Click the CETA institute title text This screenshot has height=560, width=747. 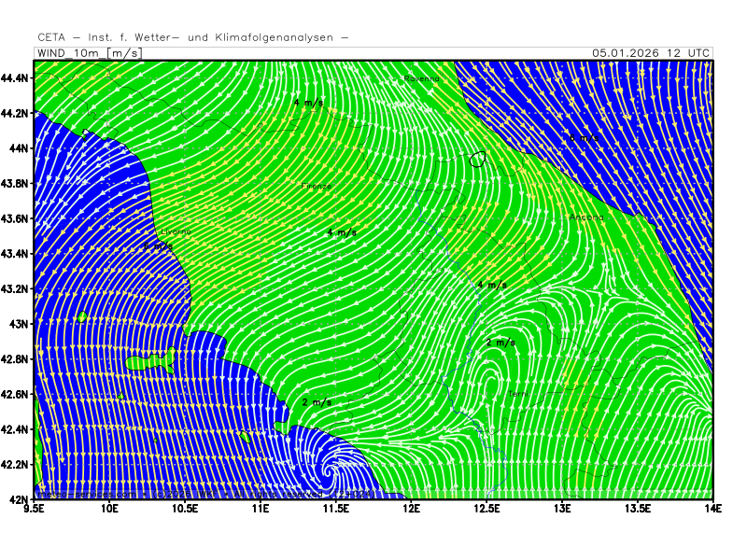coord(193,37)
